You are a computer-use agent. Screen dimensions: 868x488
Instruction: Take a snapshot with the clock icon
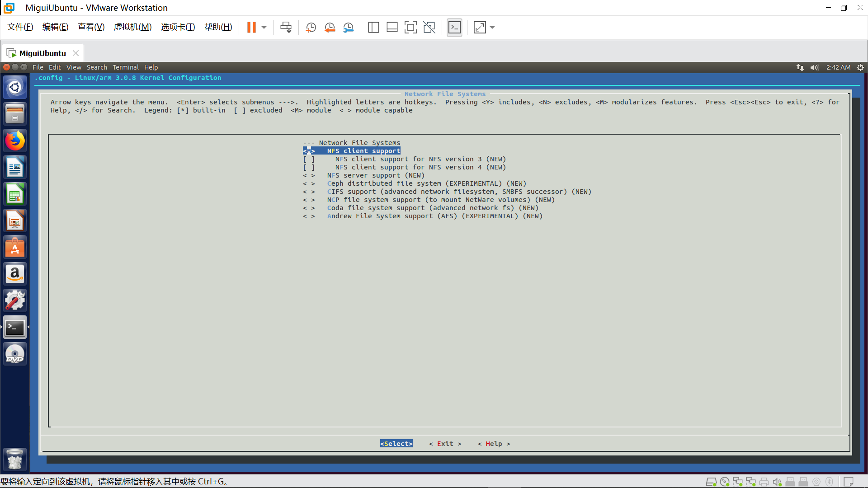tap(311, 28)
